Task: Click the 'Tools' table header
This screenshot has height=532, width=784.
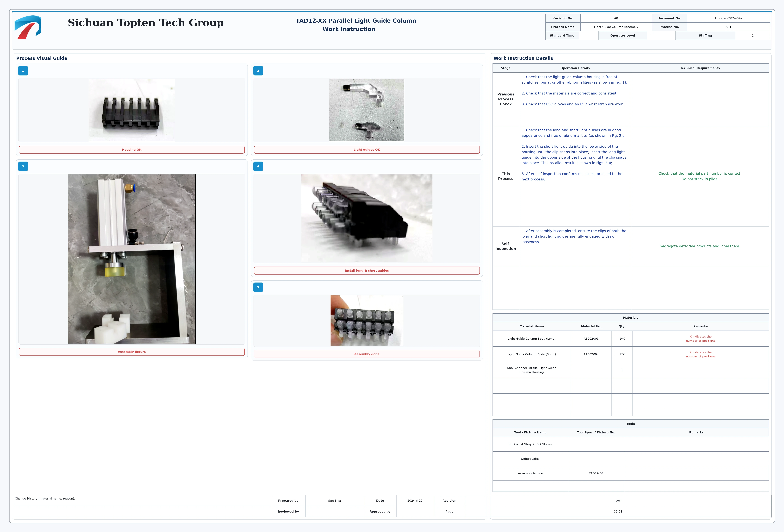Action: 631,424
